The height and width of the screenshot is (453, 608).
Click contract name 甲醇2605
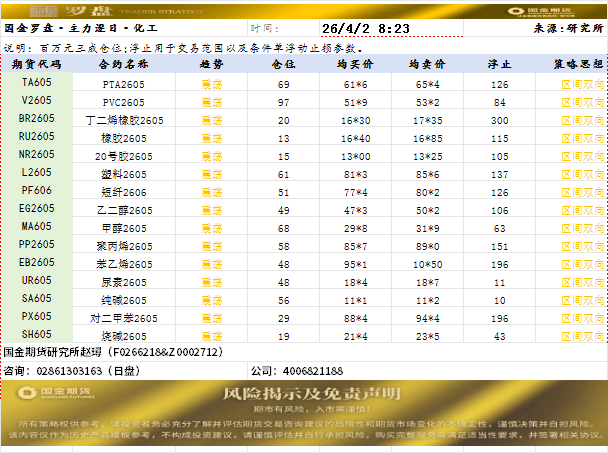tap(124, 228)
